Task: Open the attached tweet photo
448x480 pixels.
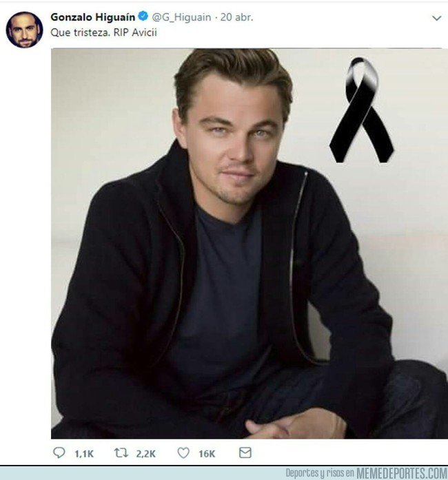Action: point(250,243)
